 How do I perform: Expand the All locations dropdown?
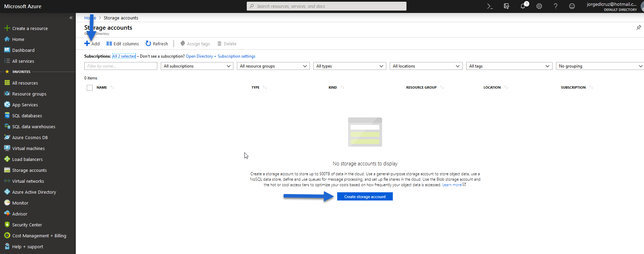426,66
